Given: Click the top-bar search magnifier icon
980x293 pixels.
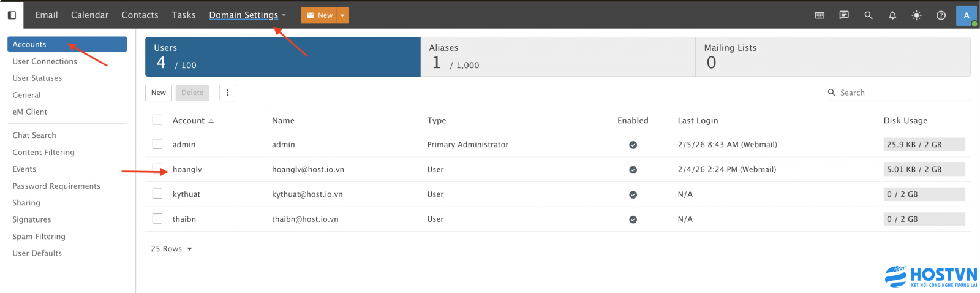Looking at the screenshot, I should click(868, 15).
